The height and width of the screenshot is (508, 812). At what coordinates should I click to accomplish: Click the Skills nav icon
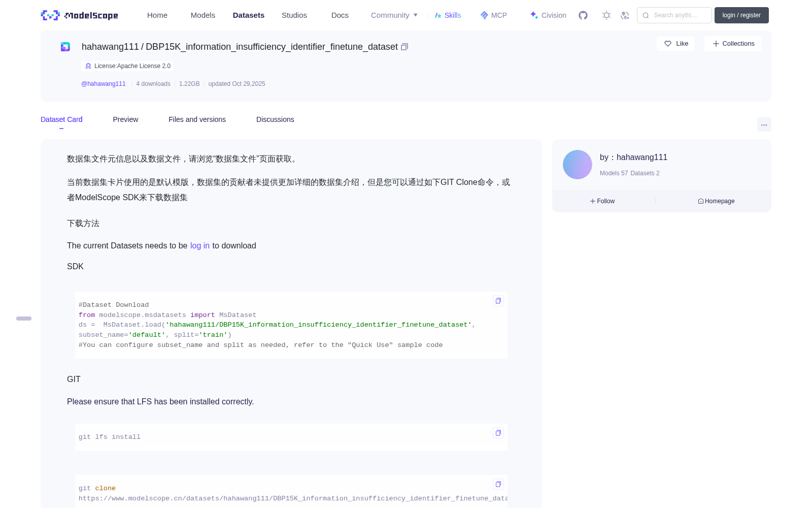tap(438, 15)
